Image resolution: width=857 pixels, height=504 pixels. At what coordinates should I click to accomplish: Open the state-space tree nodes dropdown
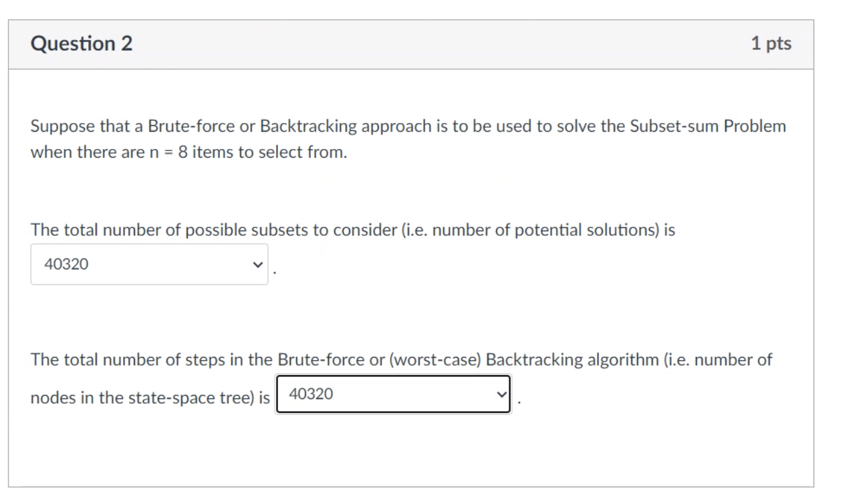(x=393, y=394)
